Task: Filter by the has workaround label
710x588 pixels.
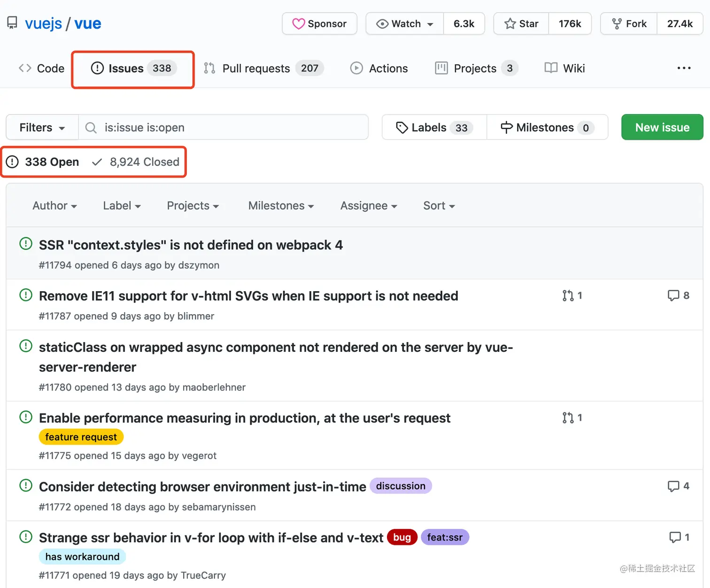Action: [82, 557]
